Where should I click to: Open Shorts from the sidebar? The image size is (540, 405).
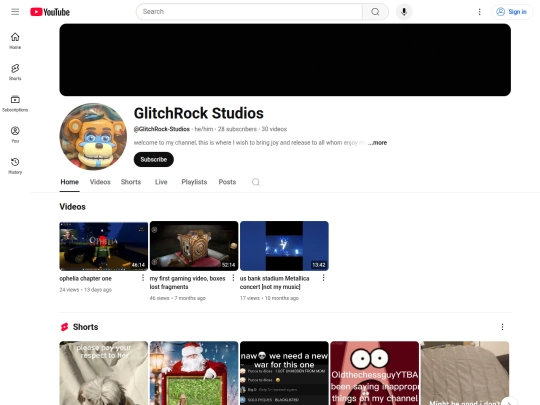click(x=15, y=72)
